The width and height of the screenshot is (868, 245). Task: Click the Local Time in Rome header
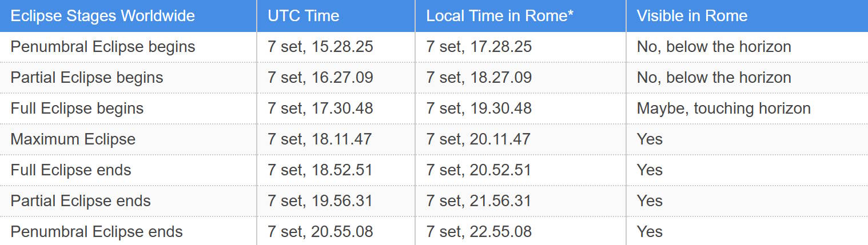click(x=500, y=15)
